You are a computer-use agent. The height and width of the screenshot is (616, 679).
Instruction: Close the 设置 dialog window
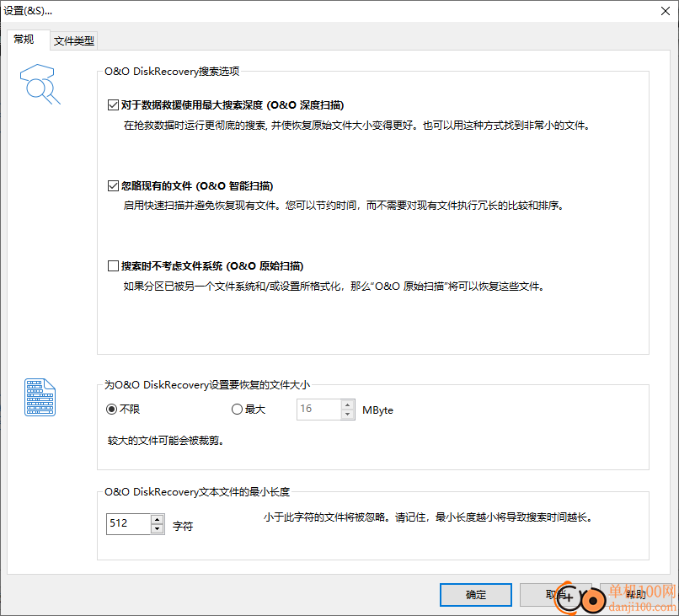(x=666, y=11)
